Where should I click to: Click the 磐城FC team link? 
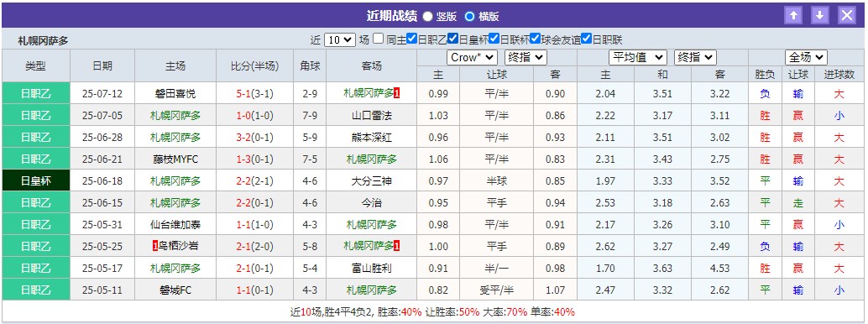(x=175, y=290)
